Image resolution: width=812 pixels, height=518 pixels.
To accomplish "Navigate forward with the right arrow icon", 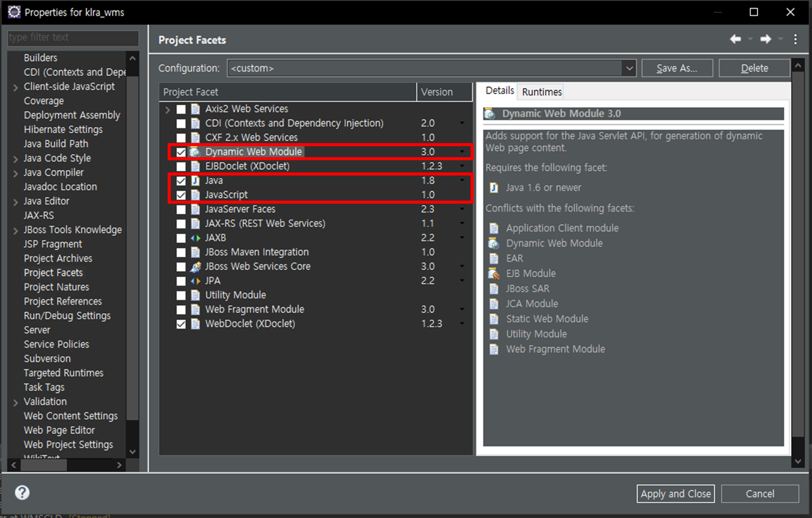I will pos(765,40).
